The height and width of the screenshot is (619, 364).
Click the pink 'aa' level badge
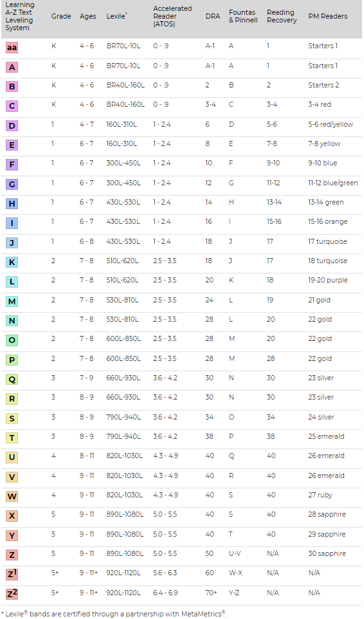tap(12, 48)
